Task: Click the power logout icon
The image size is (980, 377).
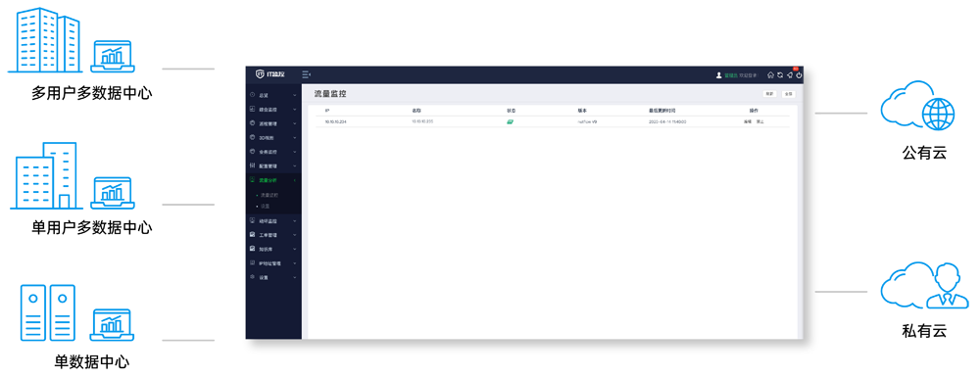Action: pyautogui.click(x=799, y=74)
